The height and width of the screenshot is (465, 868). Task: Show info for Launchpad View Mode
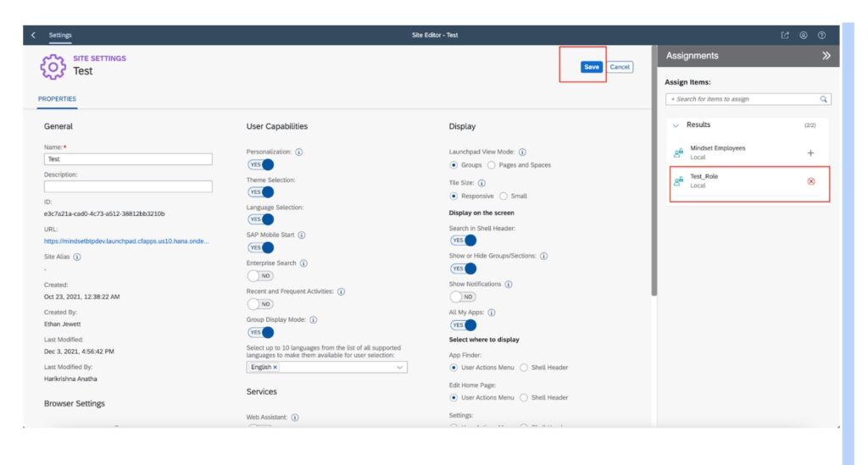pyautogui.click(x=522, y=152)
